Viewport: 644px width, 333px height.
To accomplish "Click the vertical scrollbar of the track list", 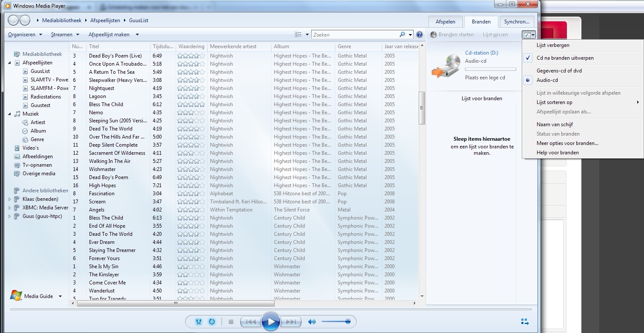I will click(x=422, y=108).
